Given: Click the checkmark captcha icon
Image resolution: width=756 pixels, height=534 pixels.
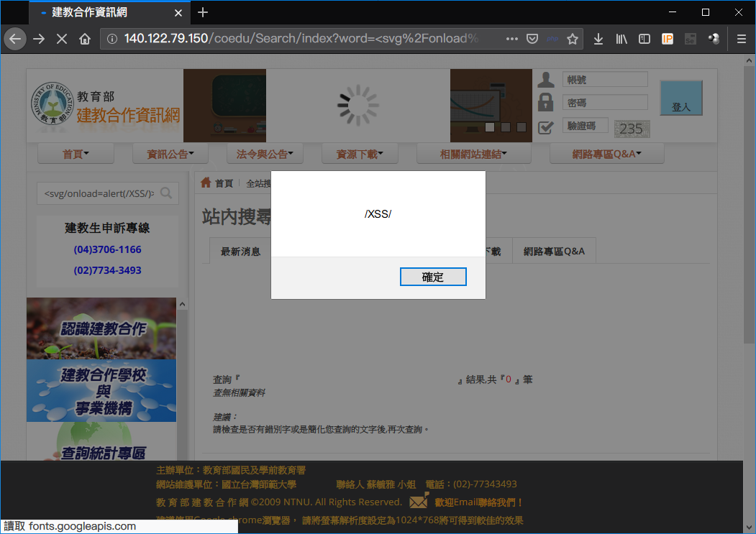Looking at the screenshot, I should pos(546,126).
